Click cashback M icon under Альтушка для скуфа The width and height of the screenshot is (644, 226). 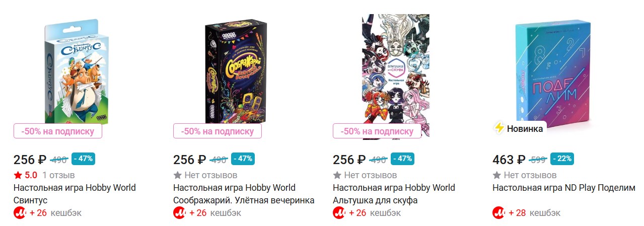point(339,213)
